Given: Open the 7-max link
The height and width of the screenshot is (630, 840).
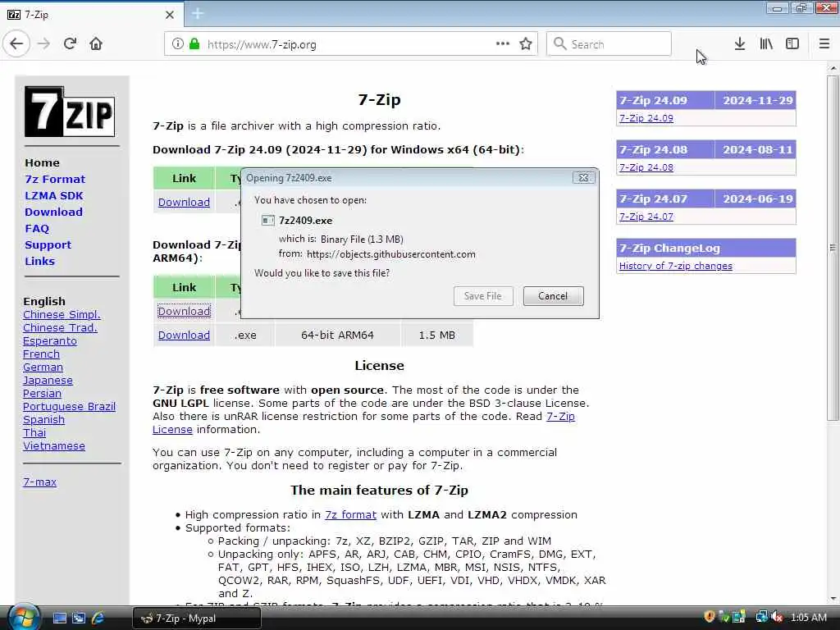Looking at the screenshot, I should tap(39, 482).
